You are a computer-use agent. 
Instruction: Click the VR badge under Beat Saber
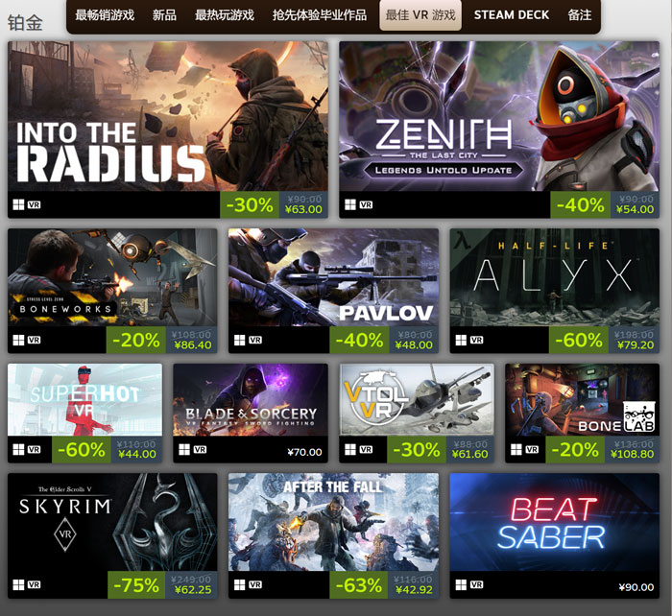476,584
